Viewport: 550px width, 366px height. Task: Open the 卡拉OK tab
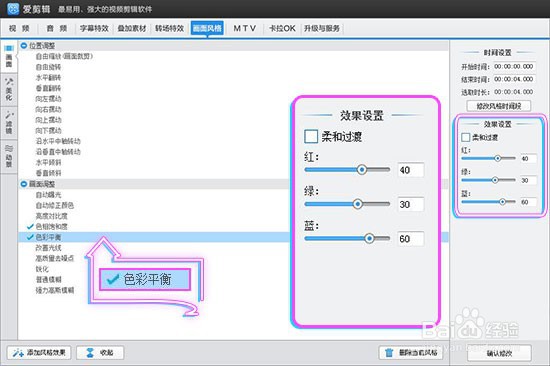click(x=282, y=28)
